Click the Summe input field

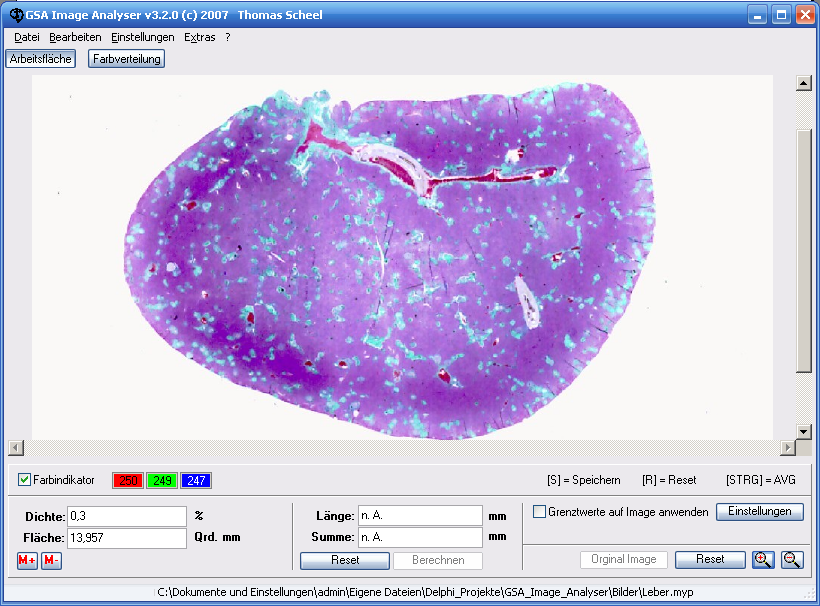pos(420,537)
